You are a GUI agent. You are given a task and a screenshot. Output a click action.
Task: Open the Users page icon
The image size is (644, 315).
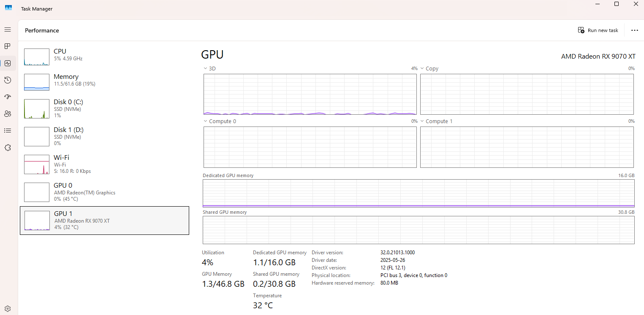point(8,114)
